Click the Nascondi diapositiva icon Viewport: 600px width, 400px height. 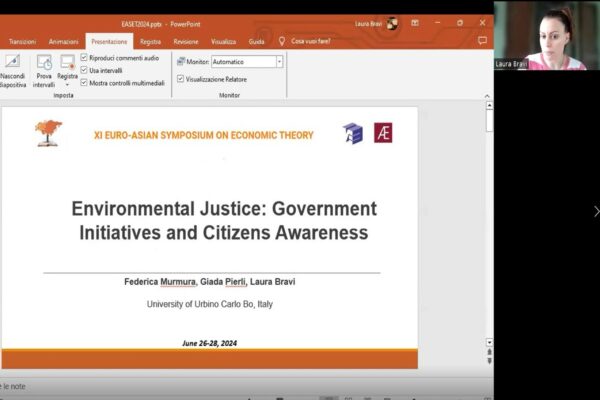[13, 62]
